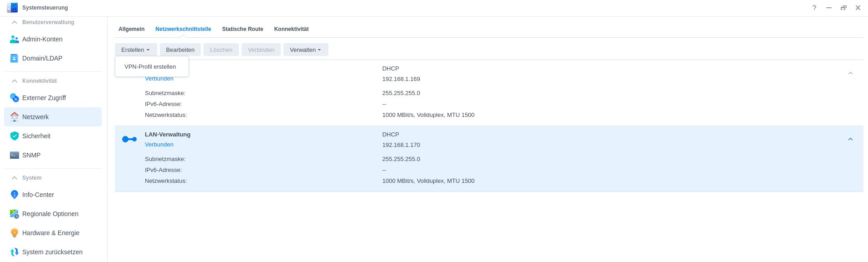Image resolution: width=868 pixels, height=262 pixels.
Task: Open Externer Zugriff via its icon
Action: 14,98
